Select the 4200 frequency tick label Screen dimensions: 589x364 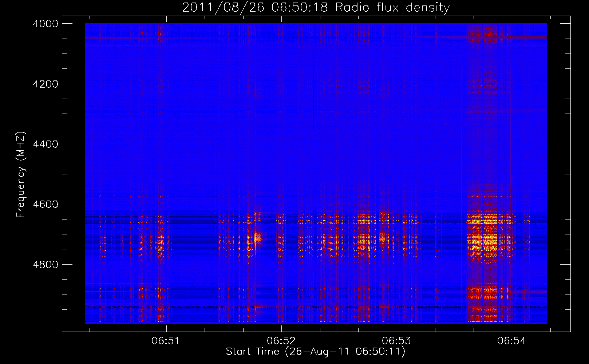tap(46, 84)
